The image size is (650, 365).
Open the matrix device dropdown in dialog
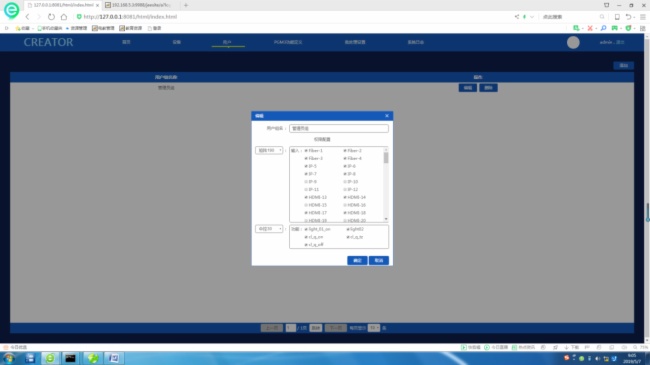pos(269,150)
